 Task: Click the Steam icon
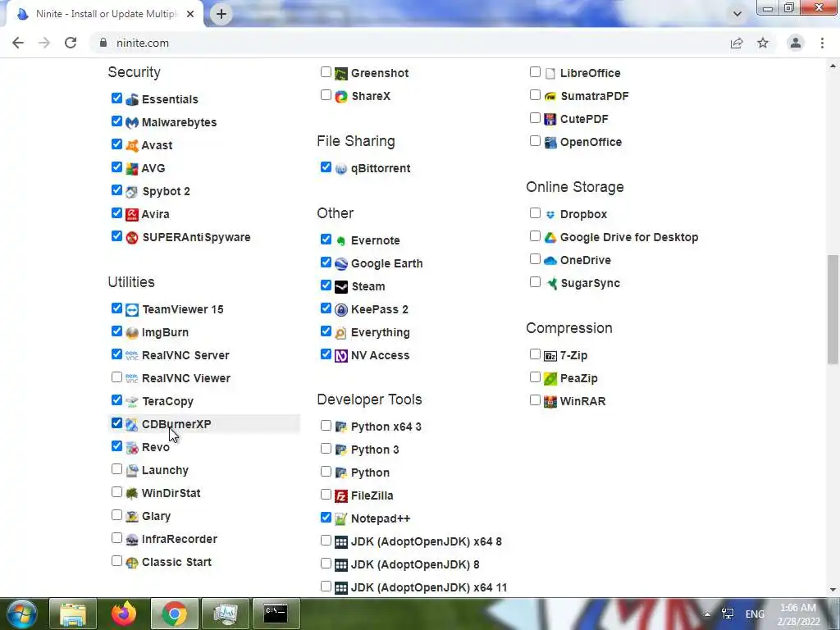tap(341, 286)
